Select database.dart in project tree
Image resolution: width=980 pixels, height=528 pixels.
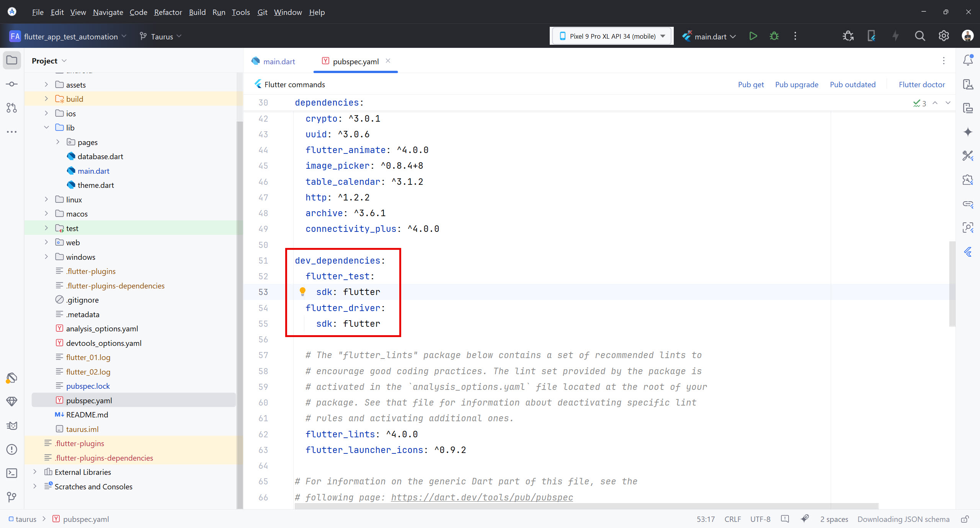coord(100,156)
